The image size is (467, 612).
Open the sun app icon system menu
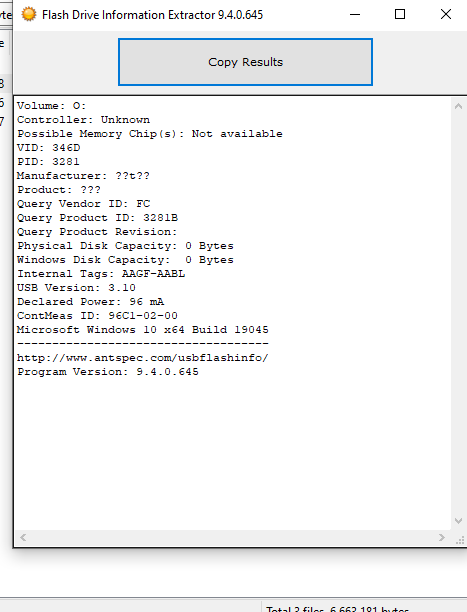(x=29, y=14)
